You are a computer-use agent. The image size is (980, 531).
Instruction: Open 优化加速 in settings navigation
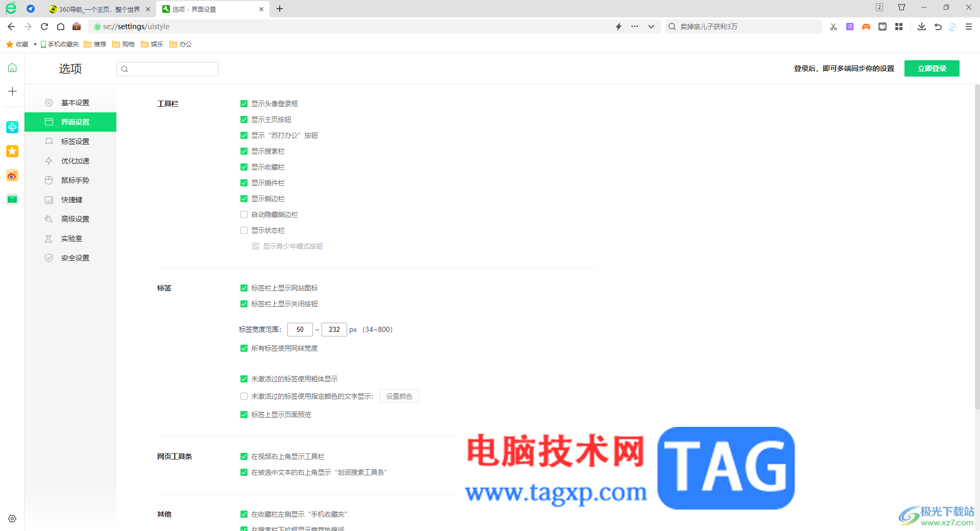point(70,161)
